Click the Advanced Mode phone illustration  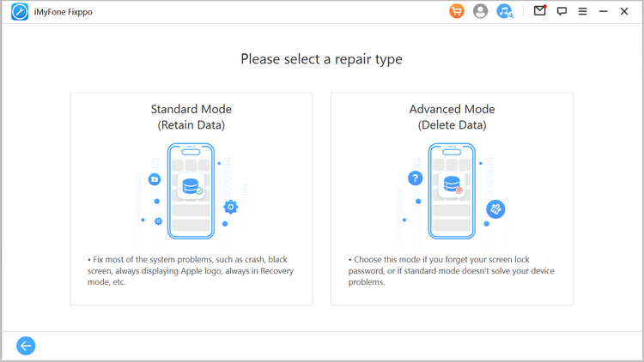click(452, 190)
